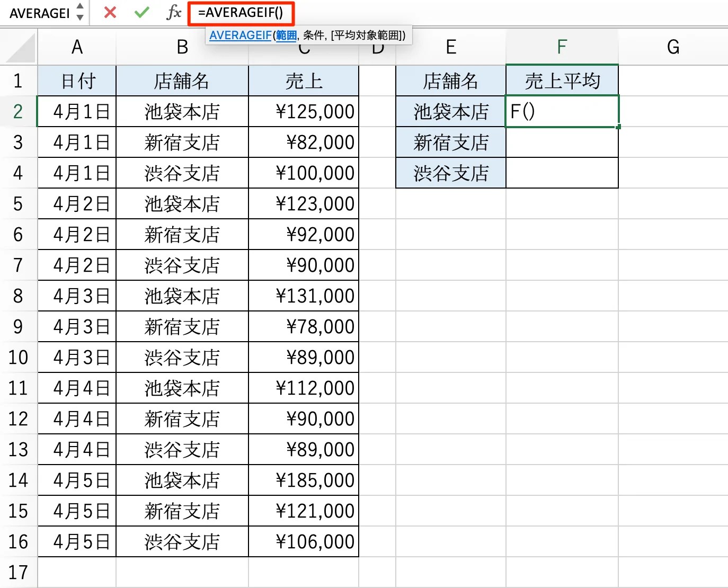Viewport: 728px width, 588px height.
Task: Click the Name Box showing AVERAGEI
Action: (40, 13)
